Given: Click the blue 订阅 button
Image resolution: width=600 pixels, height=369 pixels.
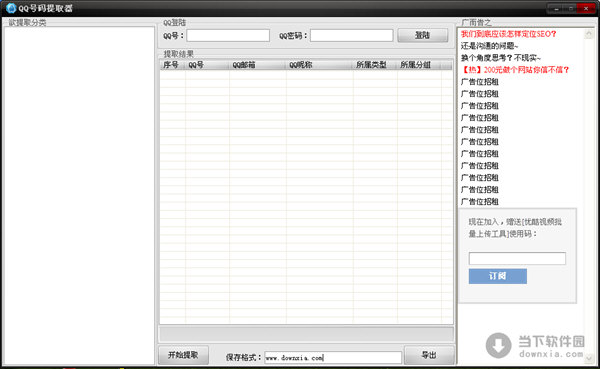Looking at the screenshot, I should point(497,276).
